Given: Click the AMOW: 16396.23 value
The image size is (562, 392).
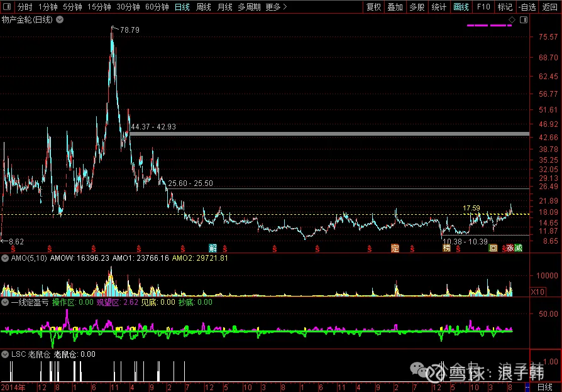Looking at the screenshot, I should (80, 258).
